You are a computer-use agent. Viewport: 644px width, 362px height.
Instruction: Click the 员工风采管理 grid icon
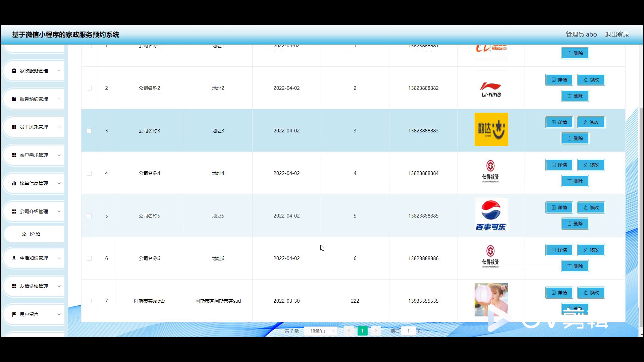tap(14, 127)
